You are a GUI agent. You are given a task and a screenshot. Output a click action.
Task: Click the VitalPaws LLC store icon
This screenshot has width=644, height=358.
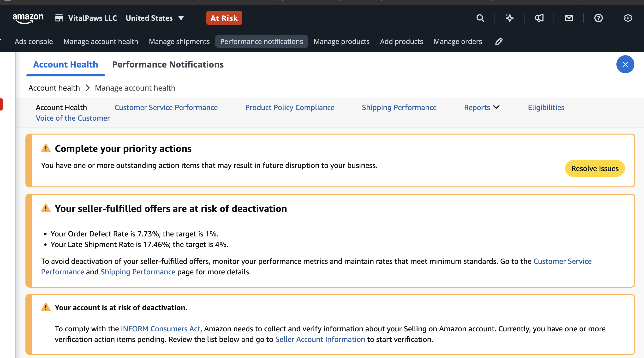coord(59,18)
